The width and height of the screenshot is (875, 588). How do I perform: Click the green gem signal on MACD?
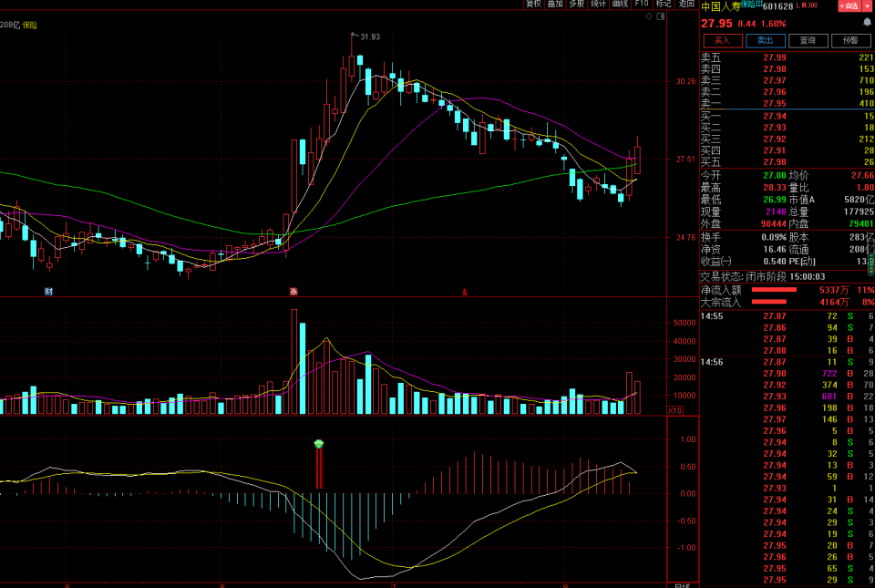click(x=319, y=444)
